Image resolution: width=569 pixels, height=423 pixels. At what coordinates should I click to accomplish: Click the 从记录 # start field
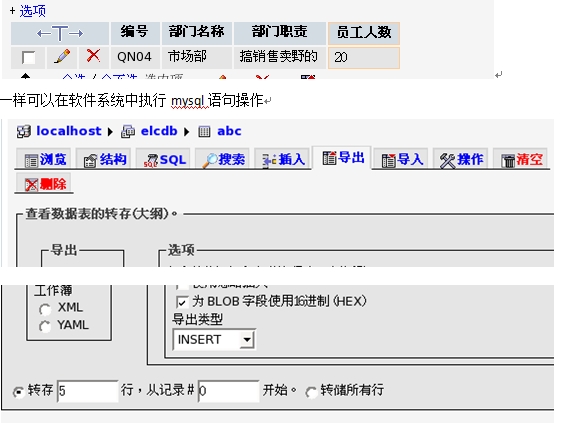tap(228, 391)
